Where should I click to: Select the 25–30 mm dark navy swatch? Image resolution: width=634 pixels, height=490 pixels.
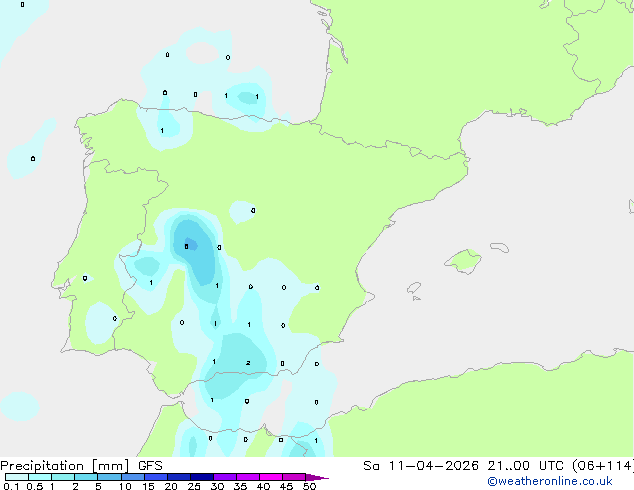point(201,477)
